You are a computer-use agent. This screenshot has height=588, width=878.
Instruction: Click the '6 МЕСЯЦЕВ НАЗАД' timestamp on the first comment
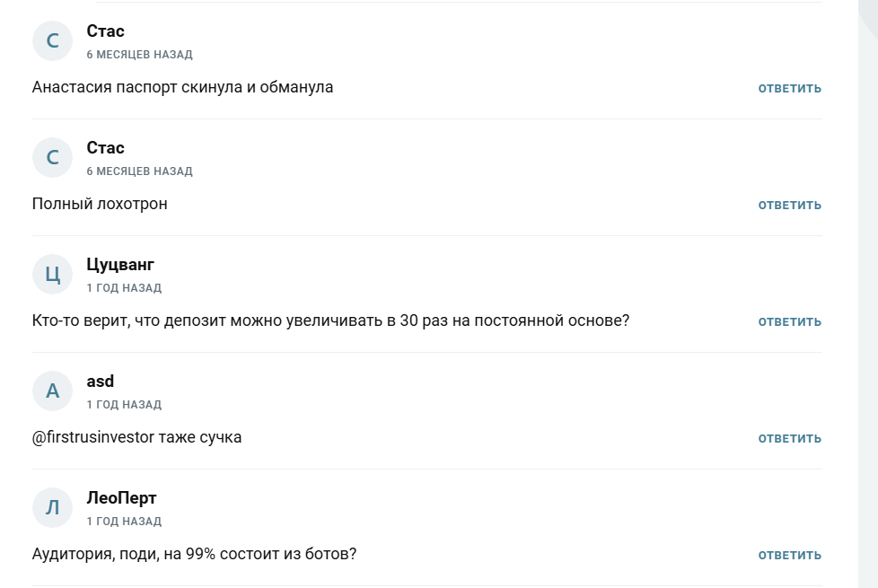coord(139,54)
